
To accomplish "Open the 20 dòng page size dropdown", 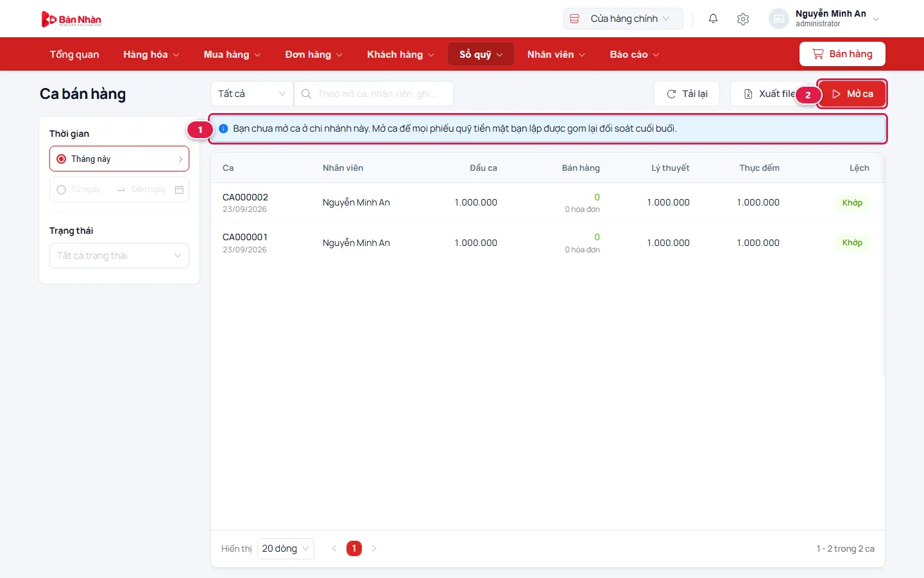I will click(286, 548).
